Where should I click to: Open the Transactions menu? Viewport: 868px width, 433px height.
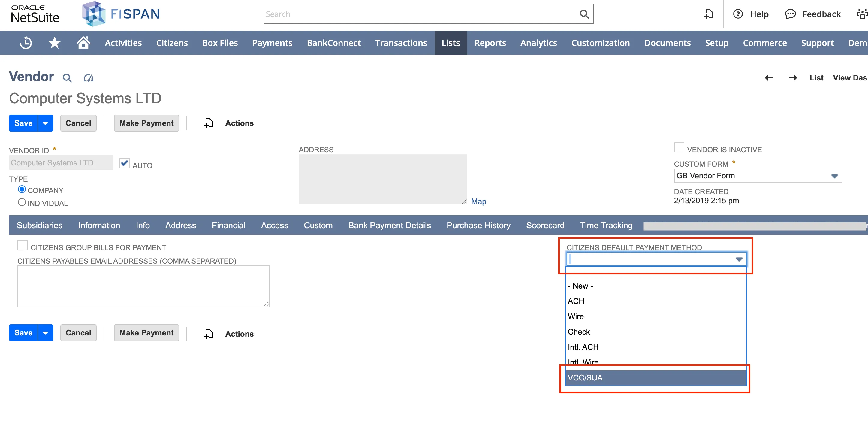[x=401, y=43]
